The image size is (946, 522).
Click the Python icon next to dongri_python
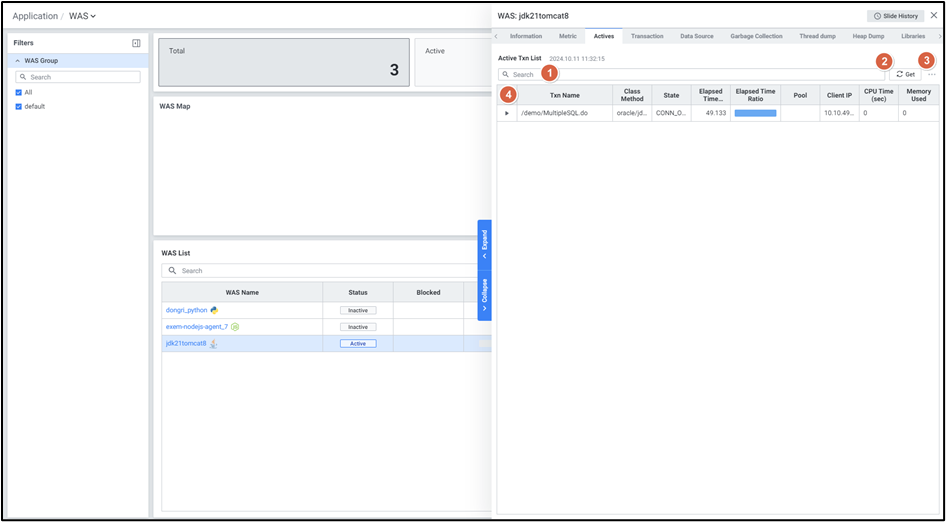tap(214, 310)
